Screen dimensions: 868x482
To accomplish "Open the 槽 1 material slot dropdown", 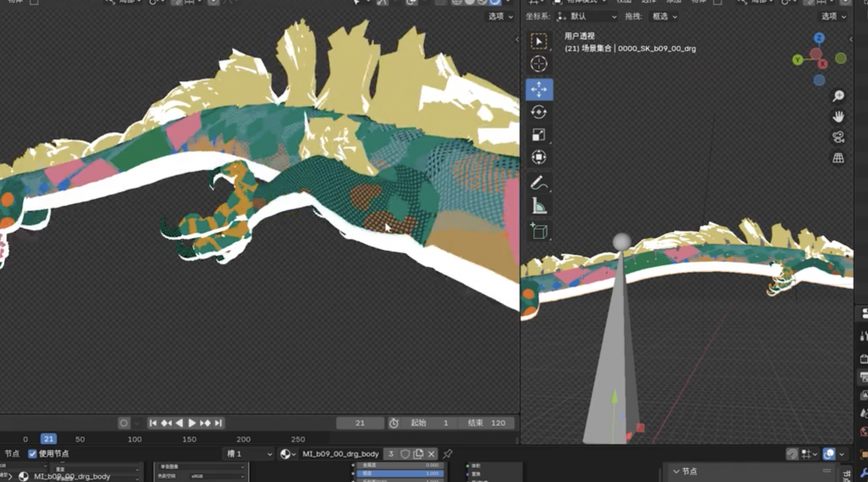I will (248, 454).
